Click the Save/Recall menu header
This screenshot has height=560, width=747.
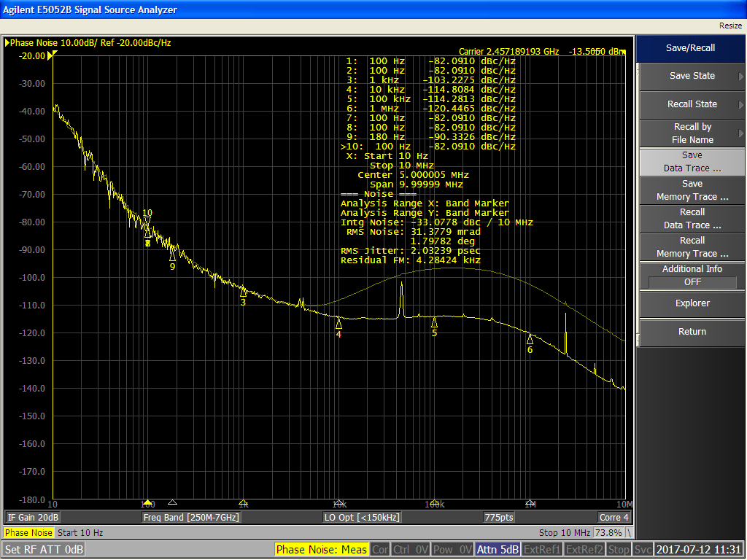(x=690, y=48)
